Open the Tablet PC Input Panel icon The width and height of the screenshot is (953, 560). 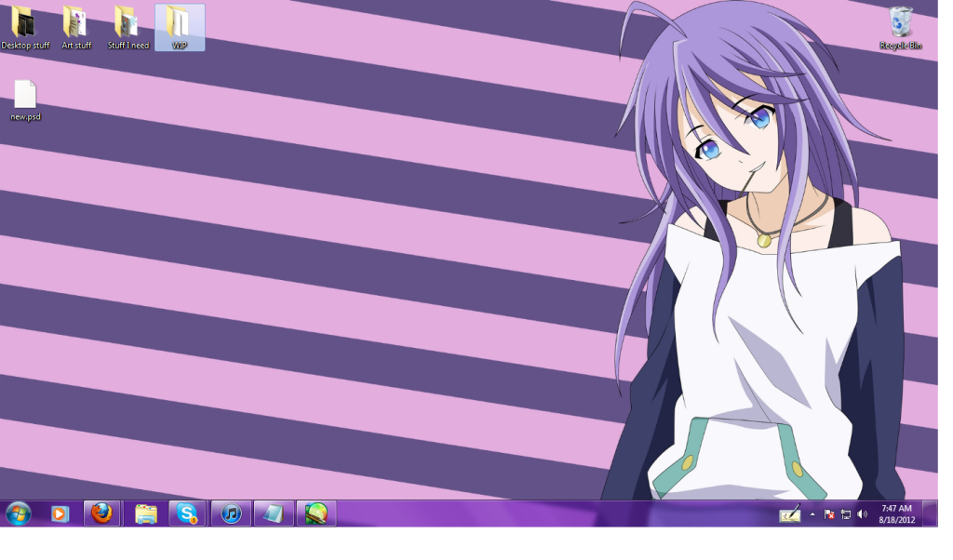pyautogui.click(x=789, y=514)
